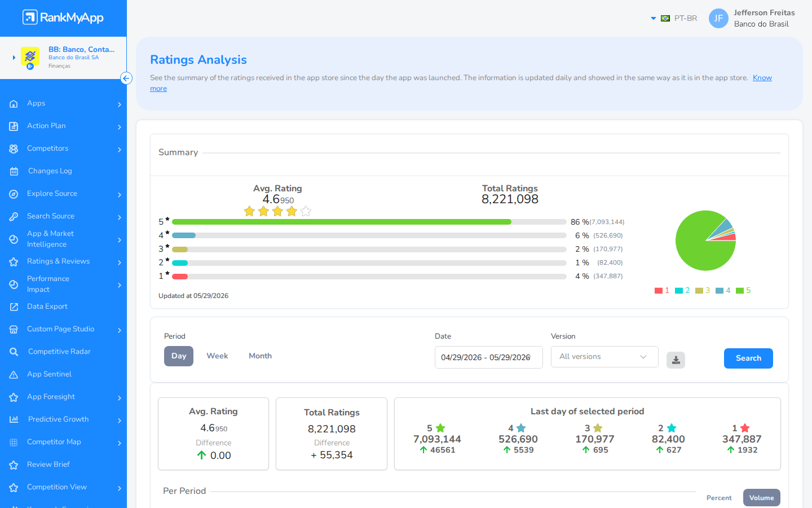Image resolution: width=812 pixels, height=508 pixels.
Task: Click the 7,093,144 five-star count card
Action: click(437, 439)
